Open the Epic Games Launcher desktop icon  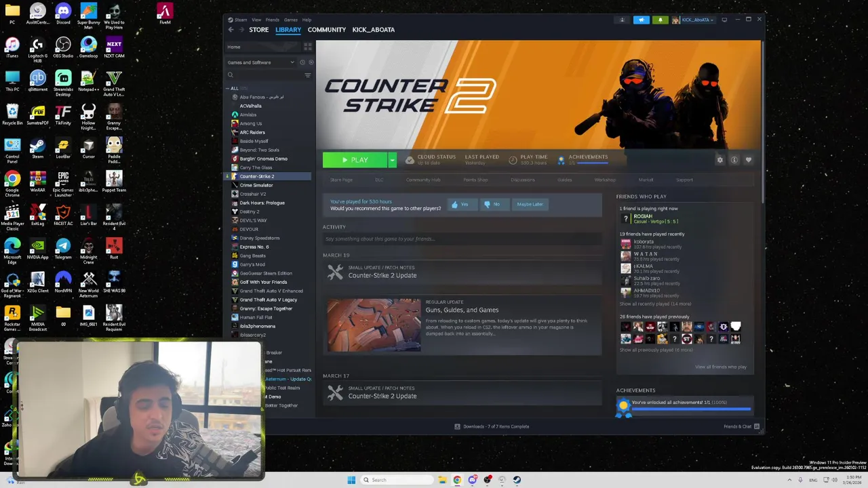[63, 182]
